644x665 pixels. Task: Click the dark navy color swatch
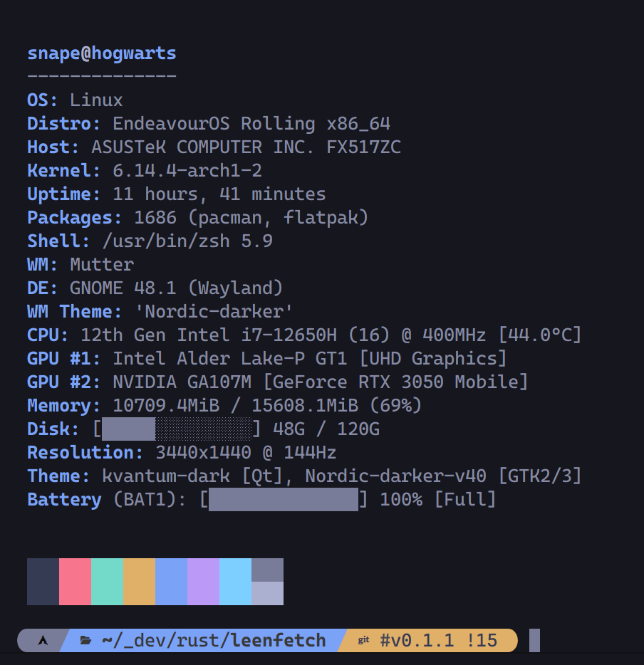click(43, 582)
